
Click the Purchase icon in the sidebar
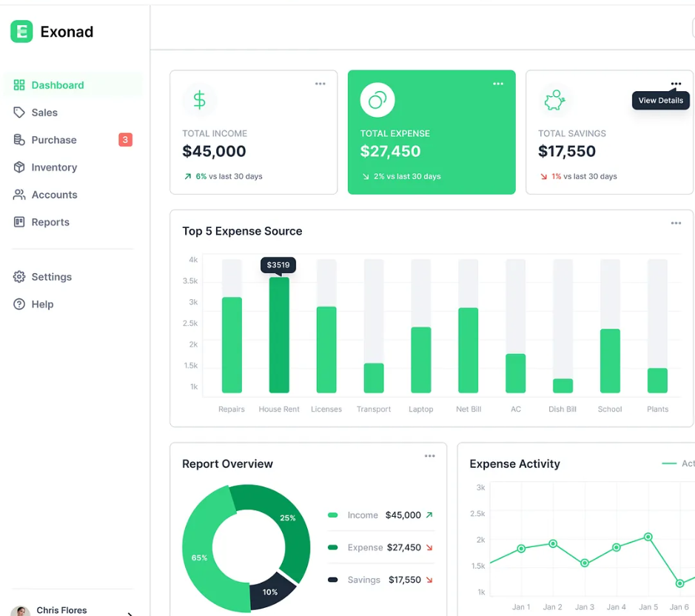pos(19,139)
